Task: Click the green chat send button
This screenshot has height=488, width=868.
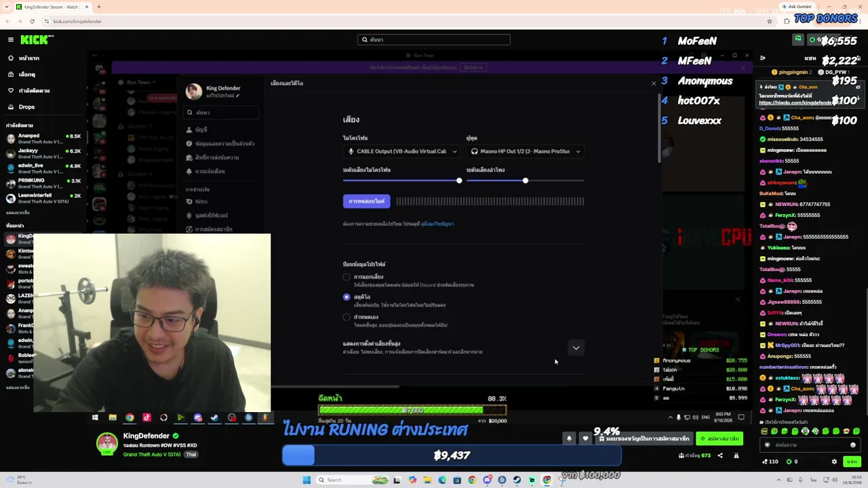Action: pos(852,462)
